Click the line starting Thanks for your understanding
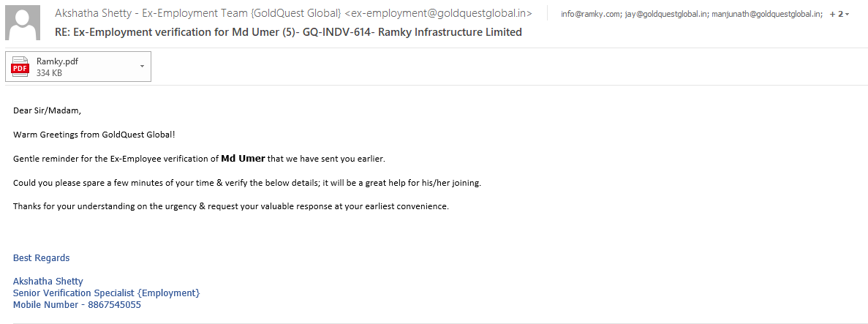The width and height of the screenshot is (868, 324). 230,206
